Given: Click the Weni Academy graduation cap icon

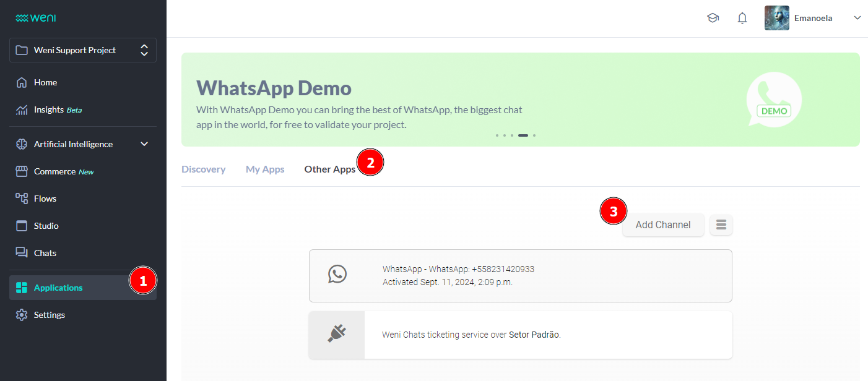Looking at the screenshot, I should click(x=713, y=18).
